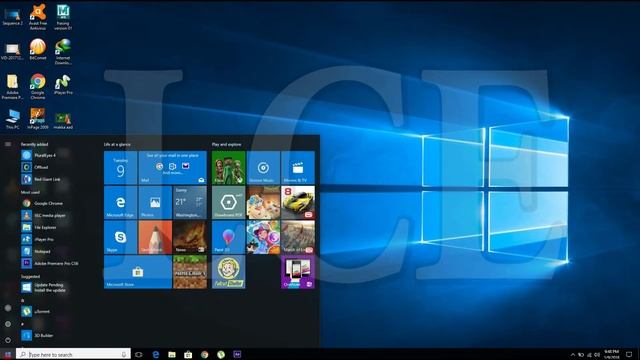Open the Microsoft Store wide tile
This screenshot has height=360, width=640.
[138, 272]
